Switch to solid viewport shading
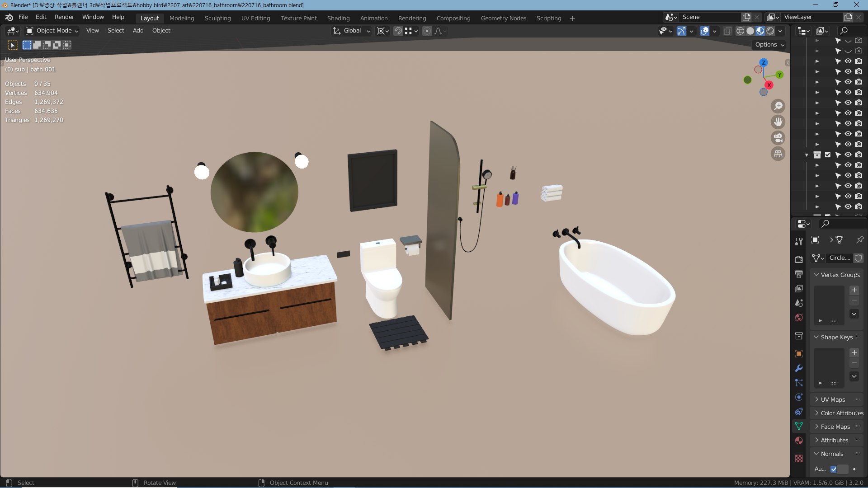 pos(750,31)
